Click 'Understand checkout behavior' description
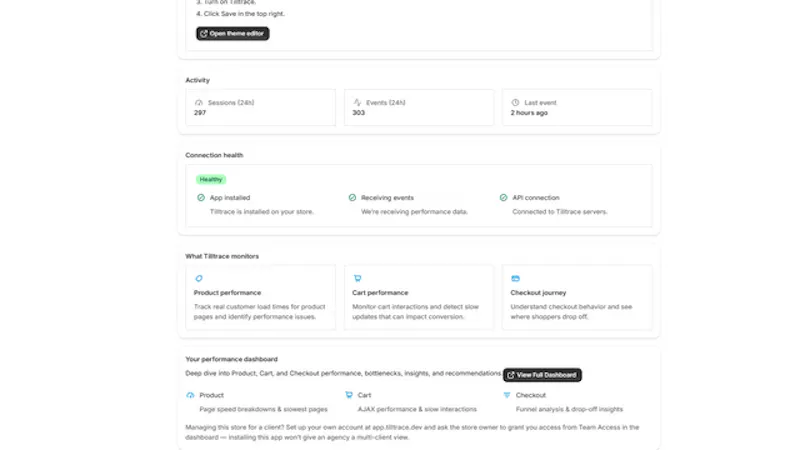 coord(571,312)
